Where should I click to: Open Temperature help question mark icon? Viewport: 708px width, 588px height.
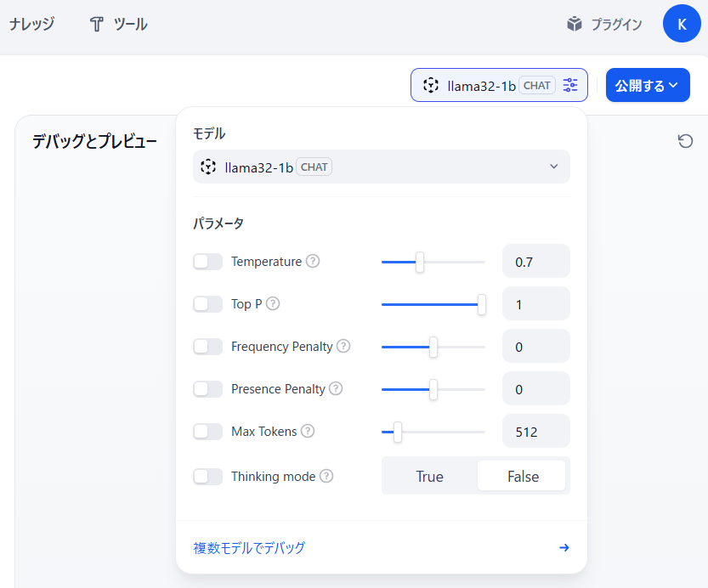coord(313,261)
